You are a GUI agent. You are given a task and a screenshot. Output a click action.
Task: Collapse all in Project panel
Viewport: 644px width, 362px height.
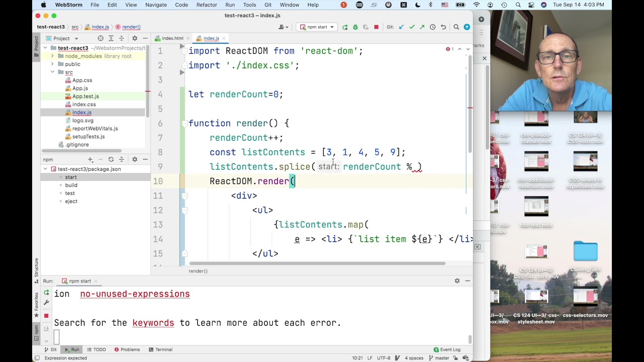click(122, 38)
